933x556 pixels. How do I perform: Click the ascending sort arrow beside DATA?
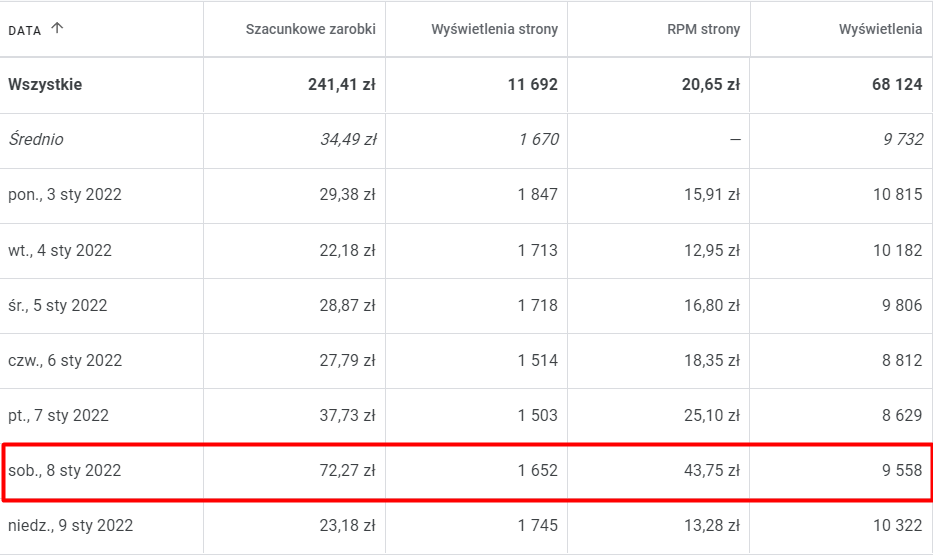[x=57, y=29]
